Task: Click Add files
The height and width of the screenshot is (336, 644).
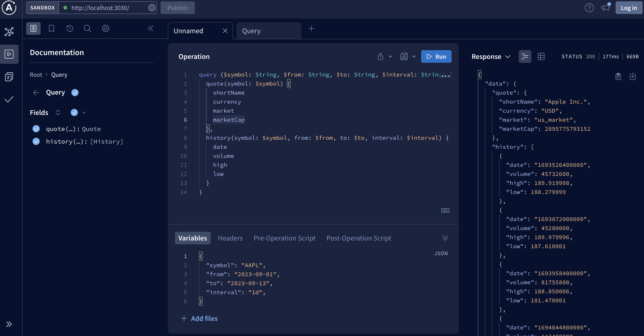Action: pos(199,318)
